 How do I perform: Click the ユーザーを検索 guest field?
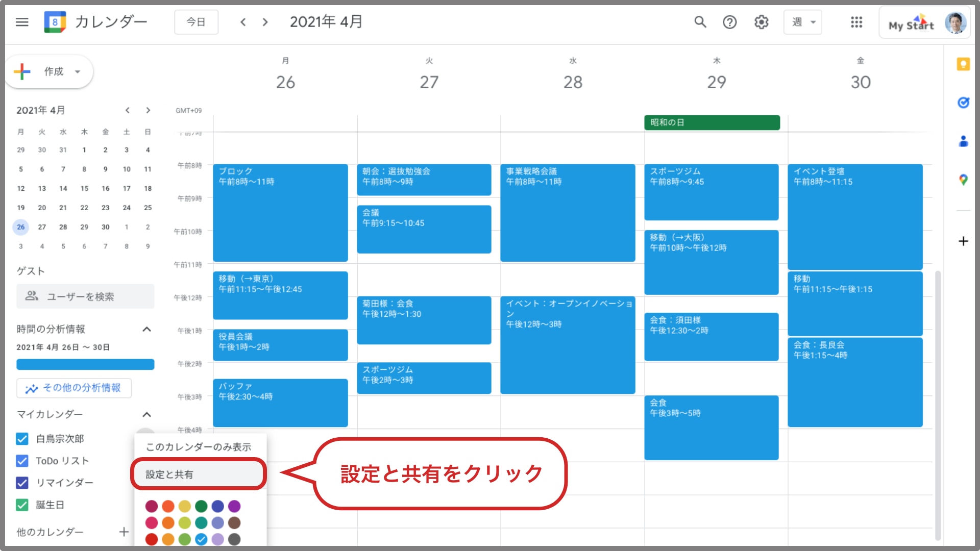click(85, 296)
